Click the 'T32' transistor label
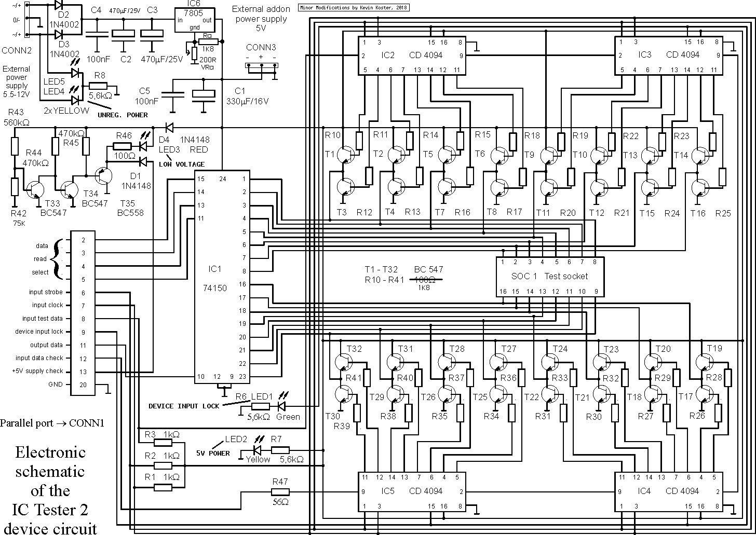Screen dimensions: 756x535 354,348
